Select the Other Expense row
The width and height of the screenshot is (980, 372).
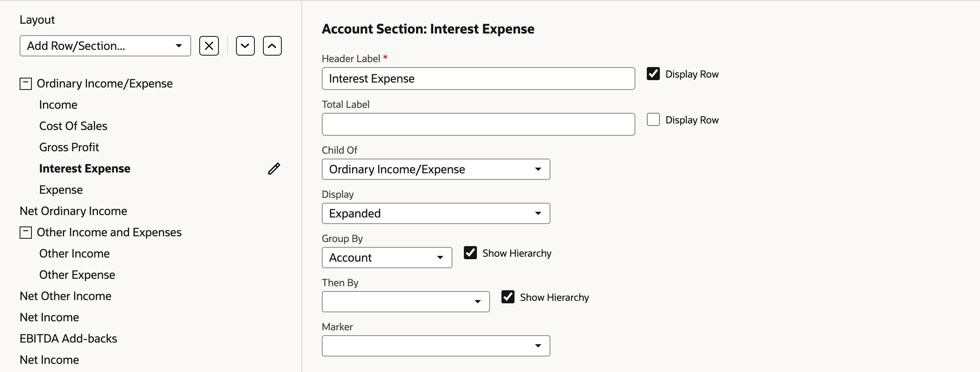click(x=77, y=275)
